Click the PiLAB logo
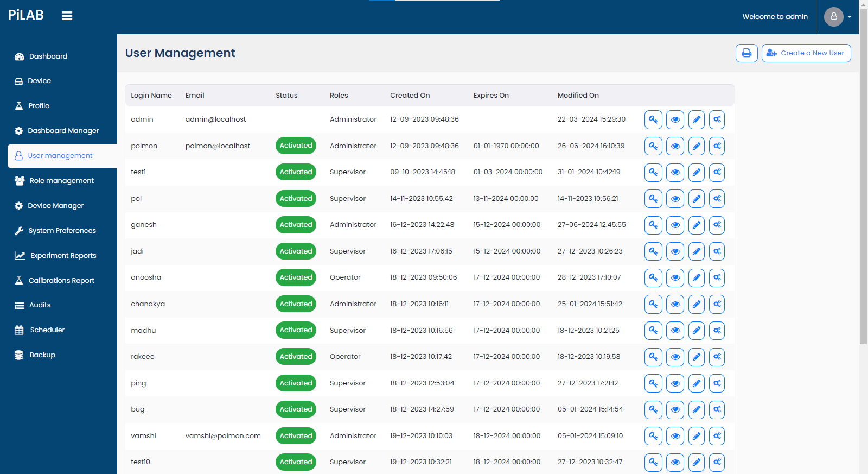The width and height of the screenshot is (868, 474). tap(26, 15)
